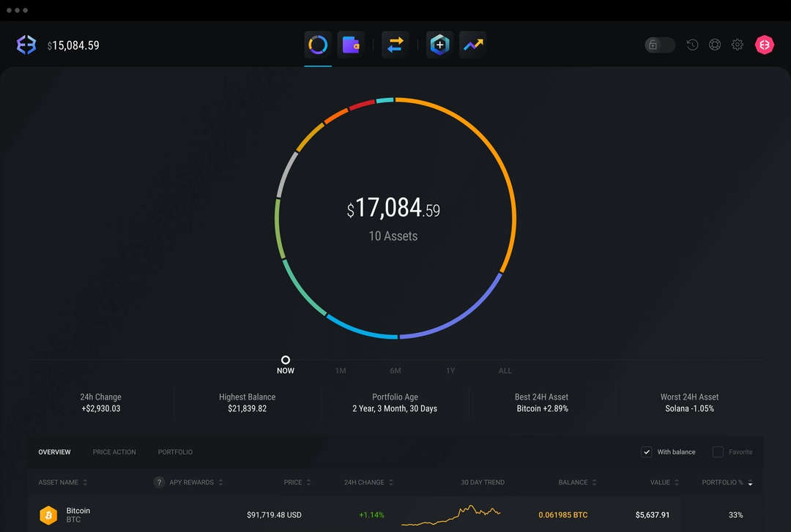Open the Wallet section

(x=351, y=45)
